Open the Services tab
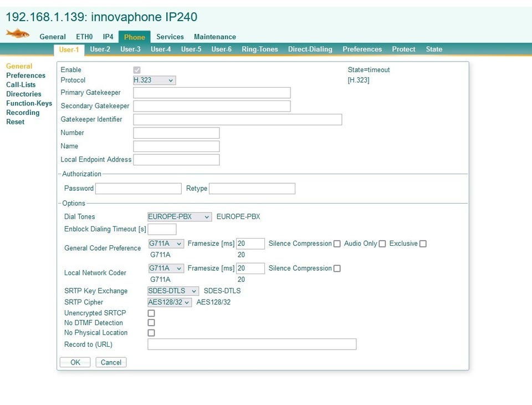Viewport: 532px width, 405px height. (170, 37)
